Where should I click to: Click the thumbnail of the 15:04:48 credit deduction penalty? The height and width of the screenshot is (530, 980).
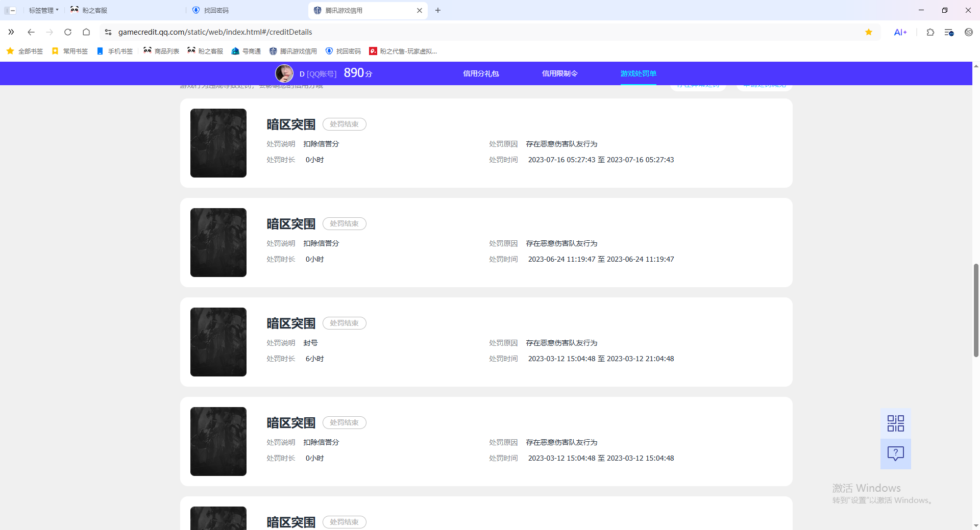(218, 441)
